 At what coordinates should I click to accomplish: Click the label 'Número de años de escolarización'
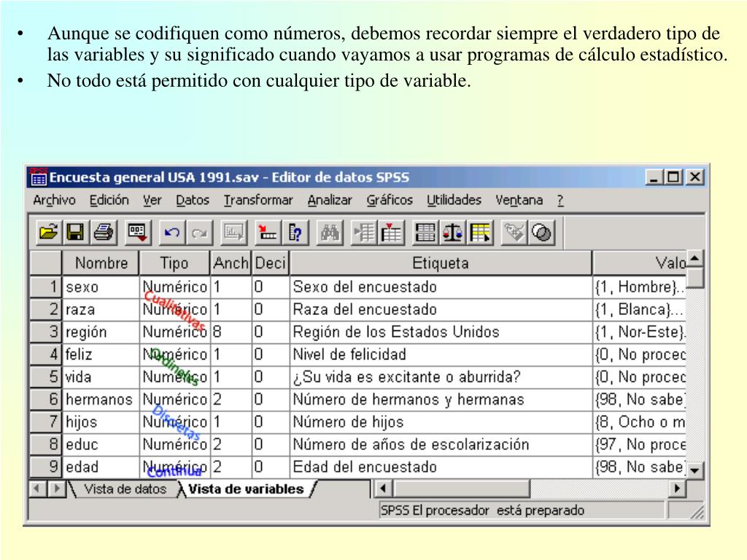411,444
